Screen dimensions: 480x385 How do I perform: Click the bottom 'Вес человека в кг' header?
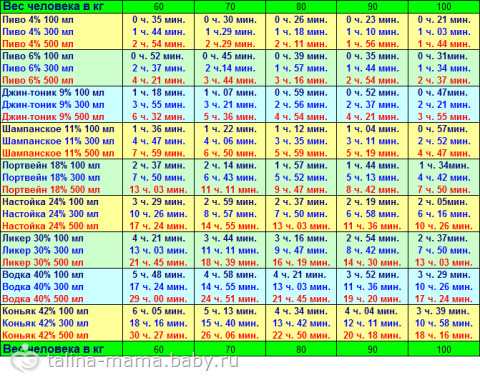coord(53,349)
